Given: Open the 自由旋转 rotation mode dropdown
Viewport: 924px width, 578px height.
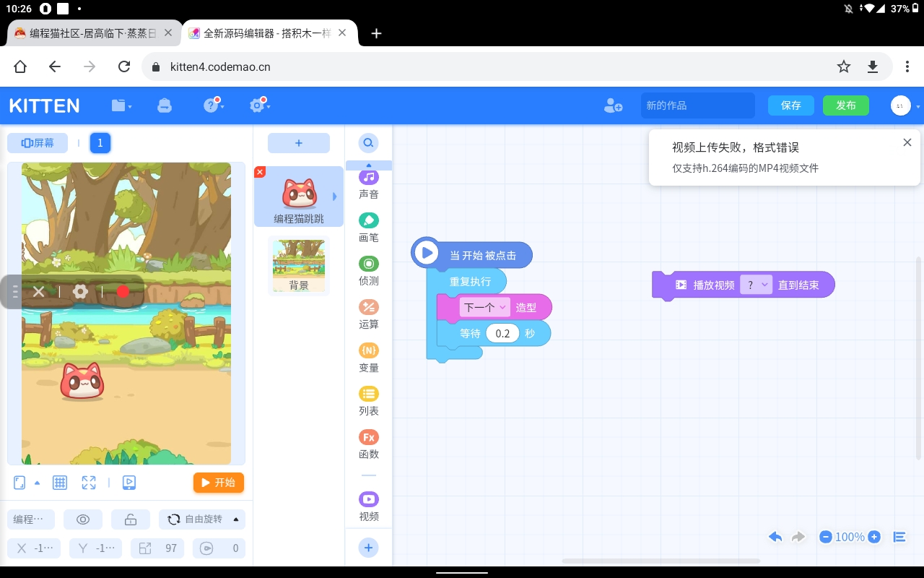Looking at the screenshot, I should tap(203, 519).
